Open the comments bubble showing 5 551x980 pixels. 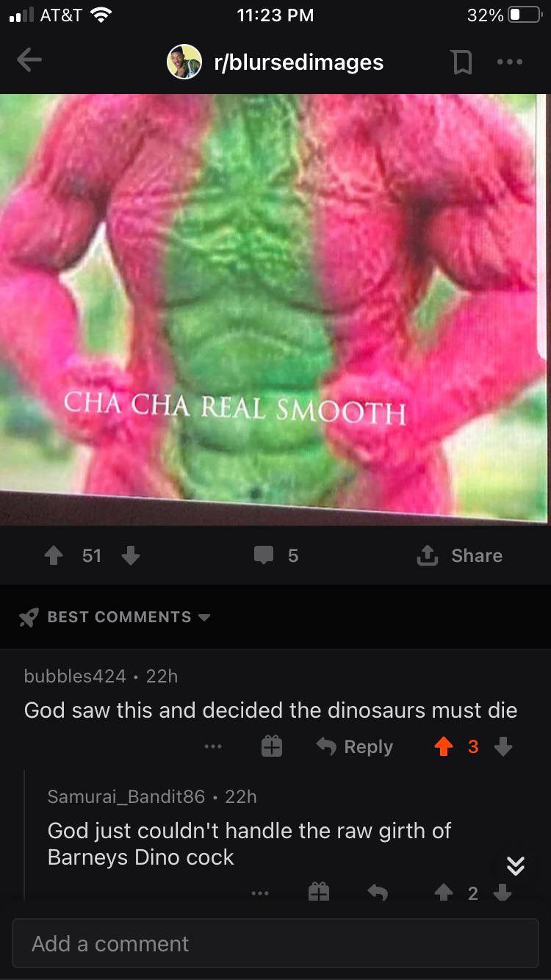click(x=276, y=555)
